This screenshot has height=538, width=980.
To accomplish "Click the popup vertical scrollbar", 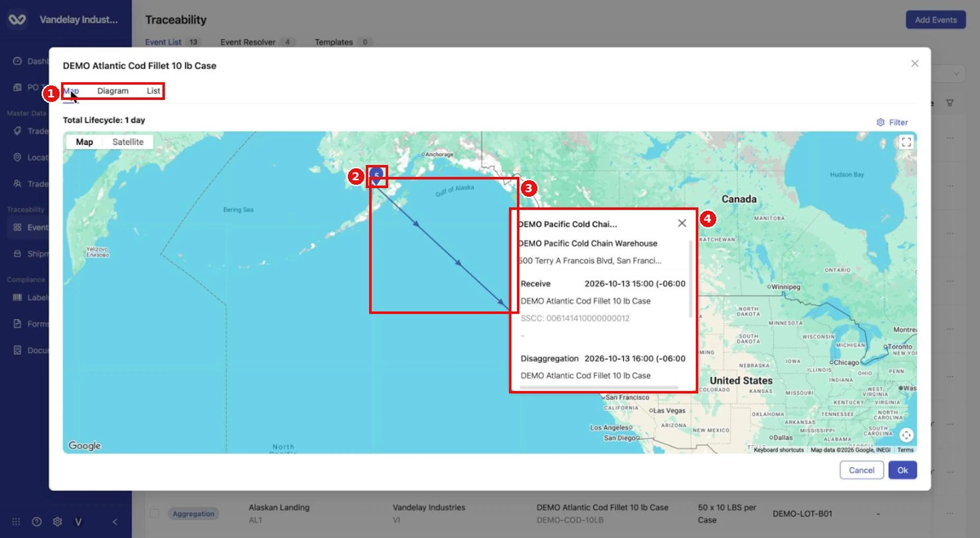I will click(x=691, y=278).
